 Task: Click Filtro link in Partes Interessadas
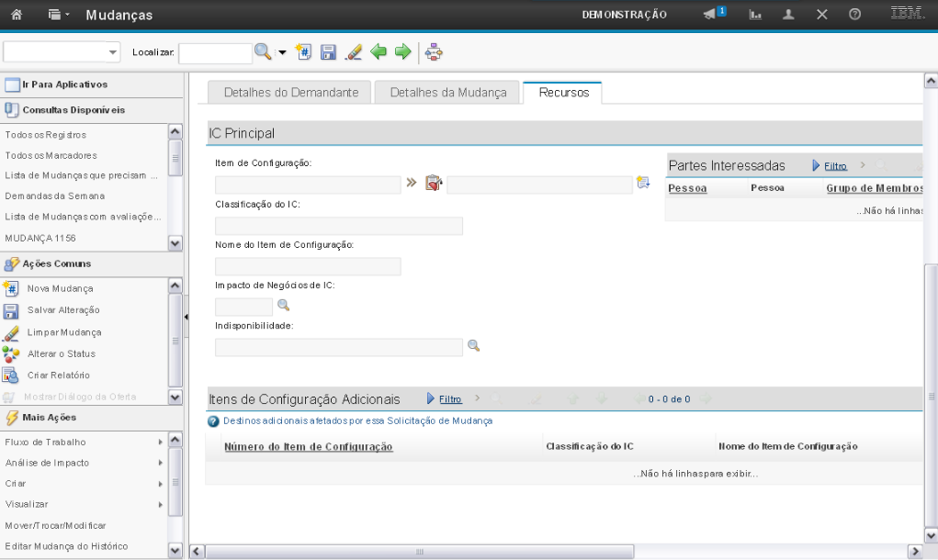[834, 166]
